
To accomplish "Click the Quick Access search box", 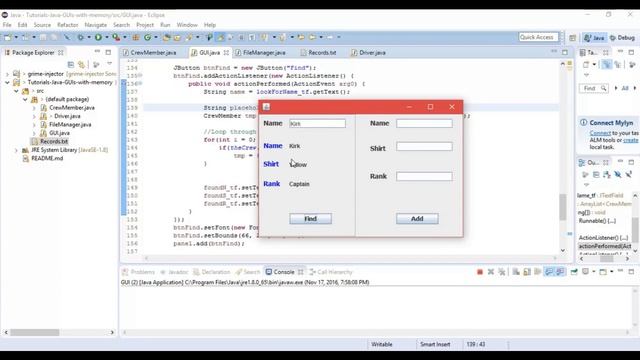I will pos(538,37).
